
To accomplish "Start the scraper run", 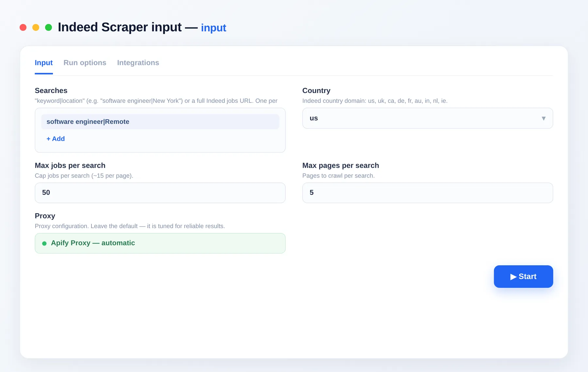I will (523, 276).
